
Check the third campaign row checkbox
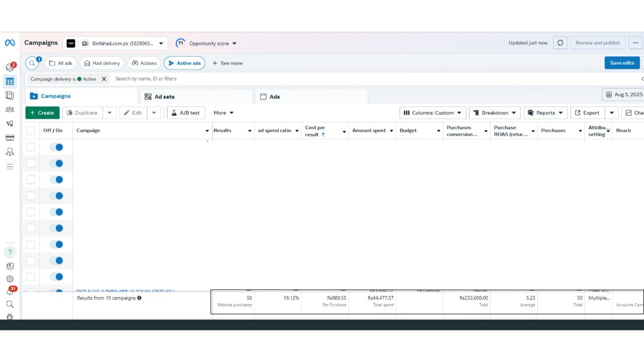click(x=31, y=179)
